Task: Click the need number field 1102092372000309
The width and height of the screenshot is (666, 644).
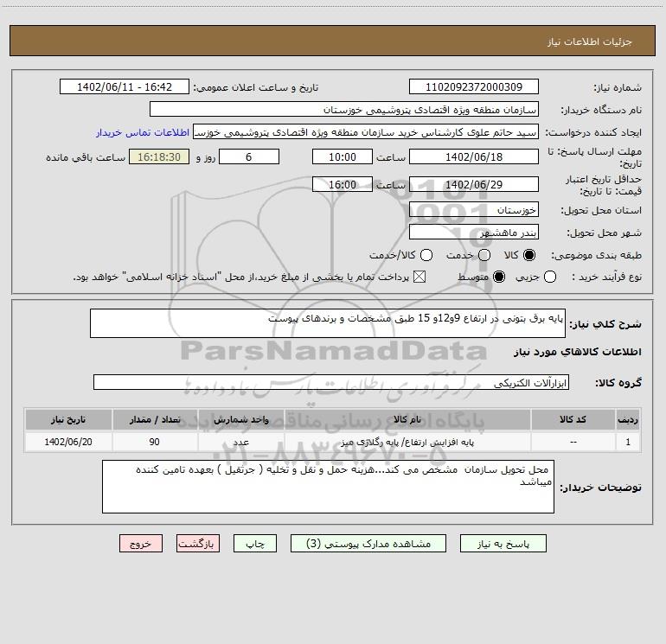Action: 474,86
